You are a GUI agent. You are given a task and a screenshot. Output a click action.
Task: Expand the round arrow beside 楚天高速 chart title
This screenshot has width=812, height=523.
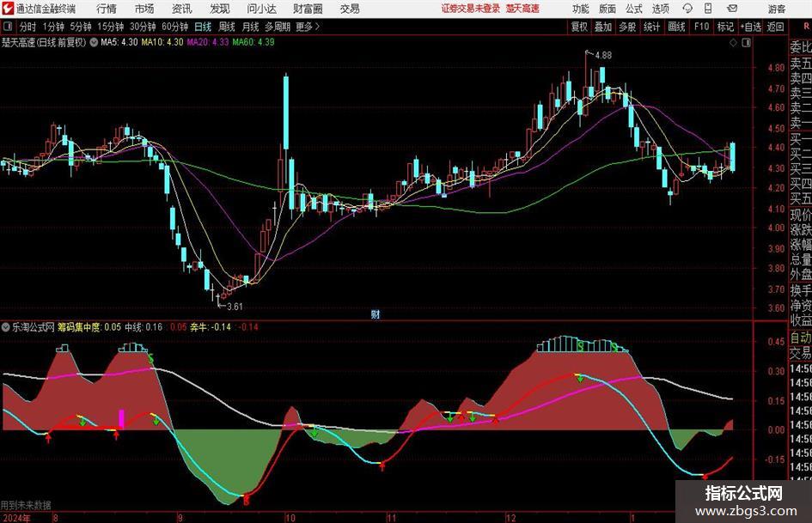[x=94, y=42]
